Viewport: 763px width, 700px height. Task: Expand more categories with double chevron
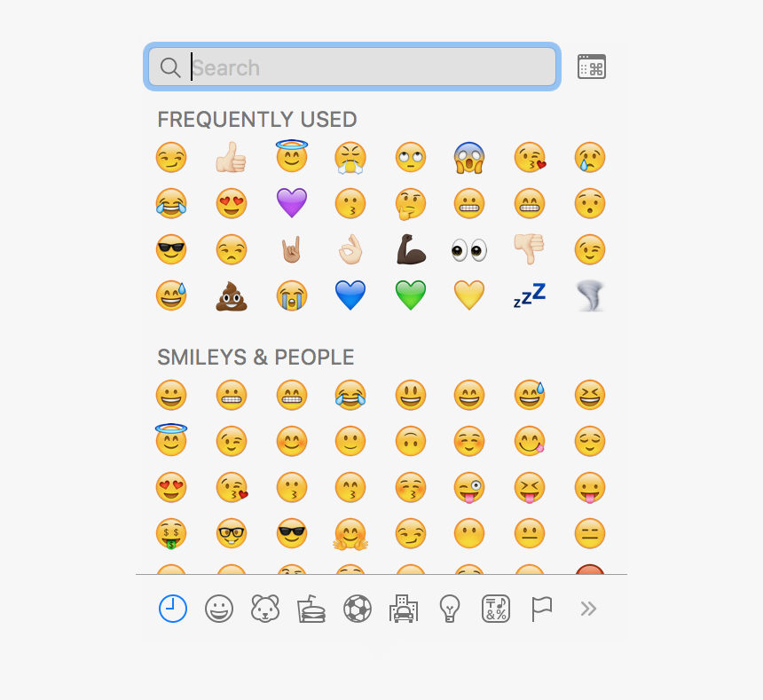point(588,609)
